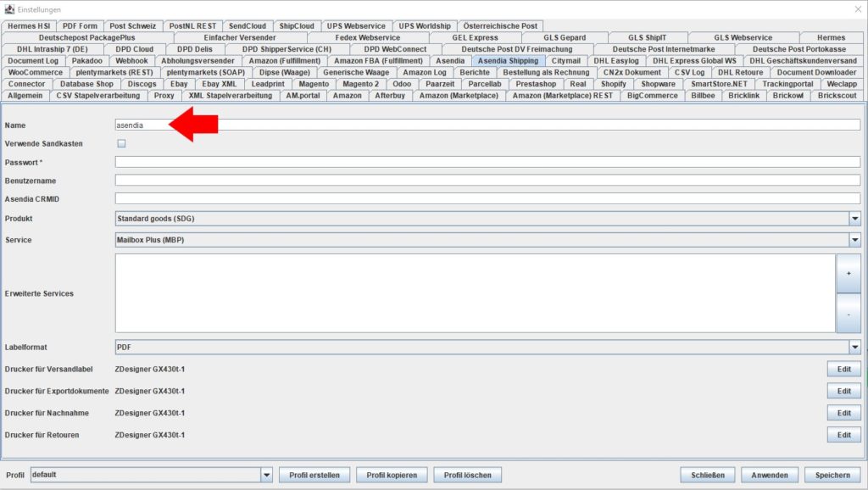Edit the Drucker für Retouren printer
The height and width of the screenshot is (490, 868).
click(x=843, y=435)
